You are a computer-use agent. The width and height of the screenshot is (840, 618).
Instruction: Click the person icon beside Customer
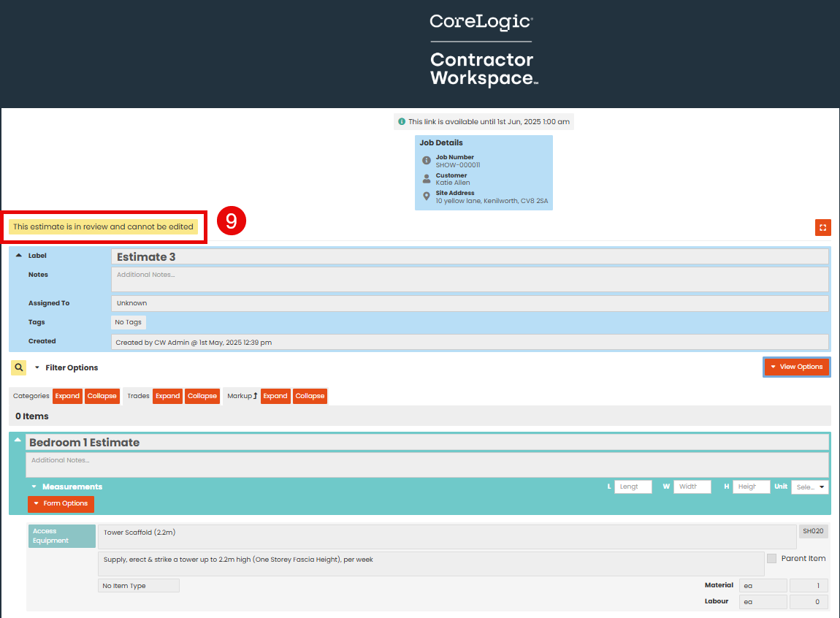click(x=427, y=179)
